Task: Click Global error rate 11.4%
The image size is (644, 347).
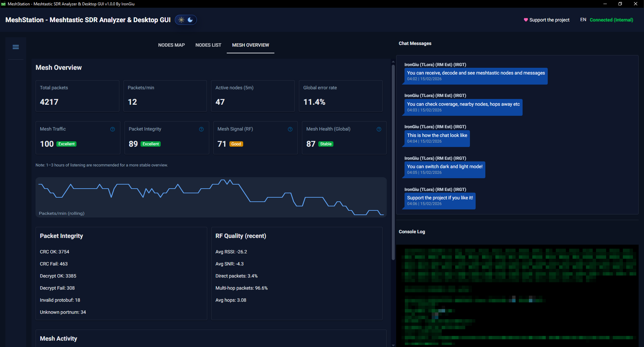Action: click(x=314, y=102)
